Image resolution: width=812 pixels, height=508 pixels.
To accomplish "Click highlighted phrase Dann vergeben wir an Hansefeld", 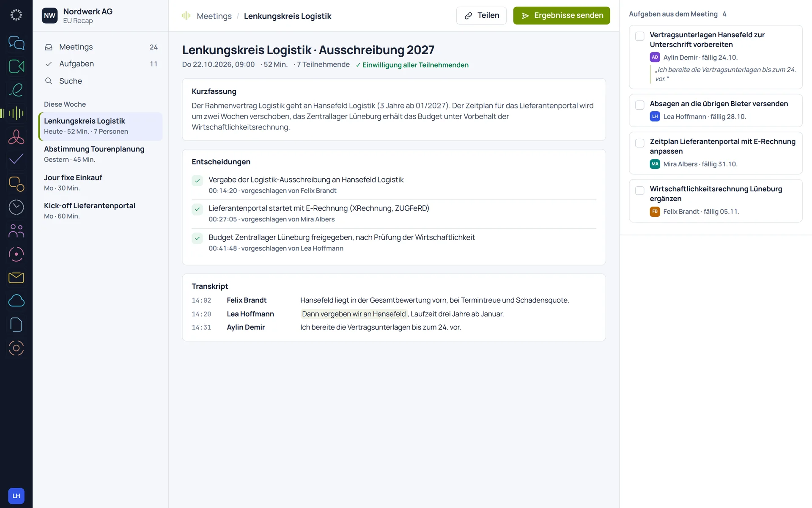I will pos(354,314).
